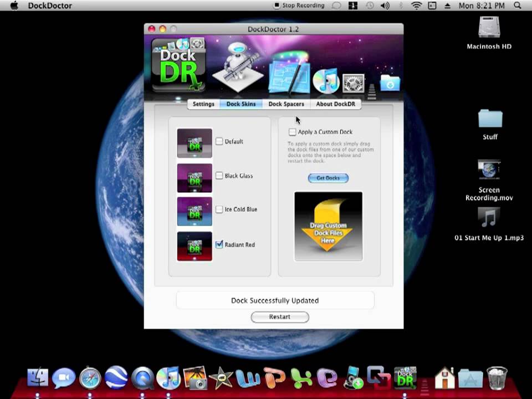
Task: Launch VMware Fusion from the Dock
Action: coord(378,377)
